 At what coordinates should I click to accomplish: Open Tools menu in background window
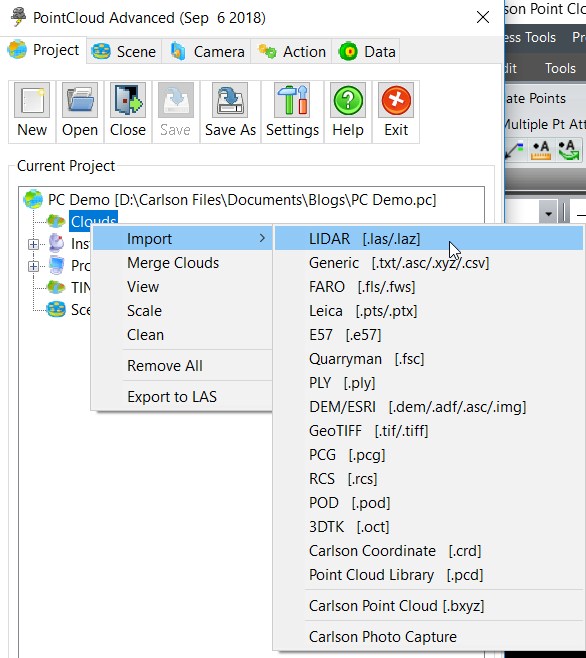click(560, 68)
